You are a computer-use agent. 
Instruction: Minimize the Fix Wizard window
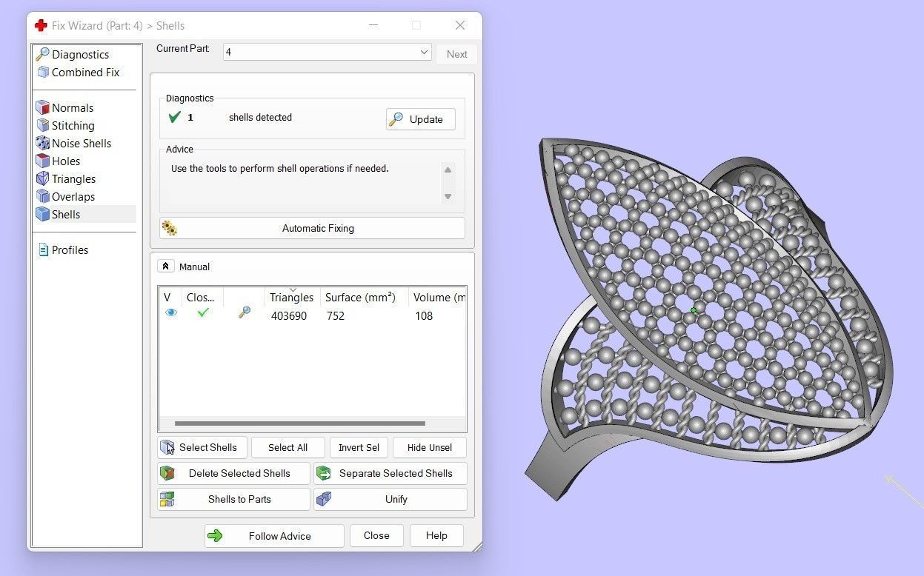pyautogui.click(x=373, y=25)
